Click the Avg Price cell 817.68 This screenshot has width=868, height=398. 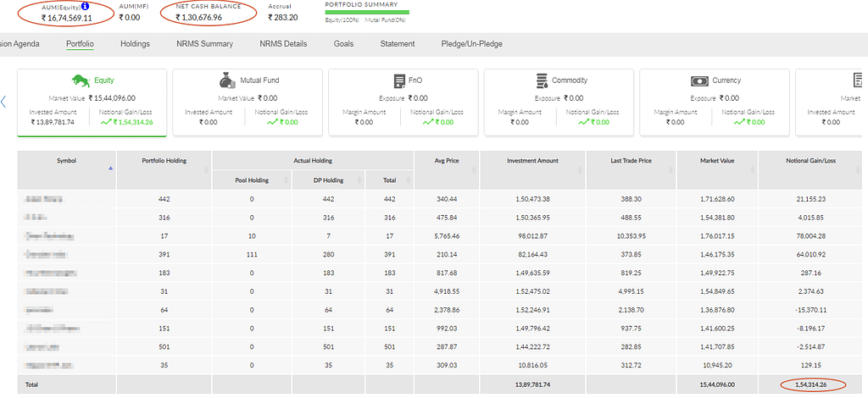[447, 273]
